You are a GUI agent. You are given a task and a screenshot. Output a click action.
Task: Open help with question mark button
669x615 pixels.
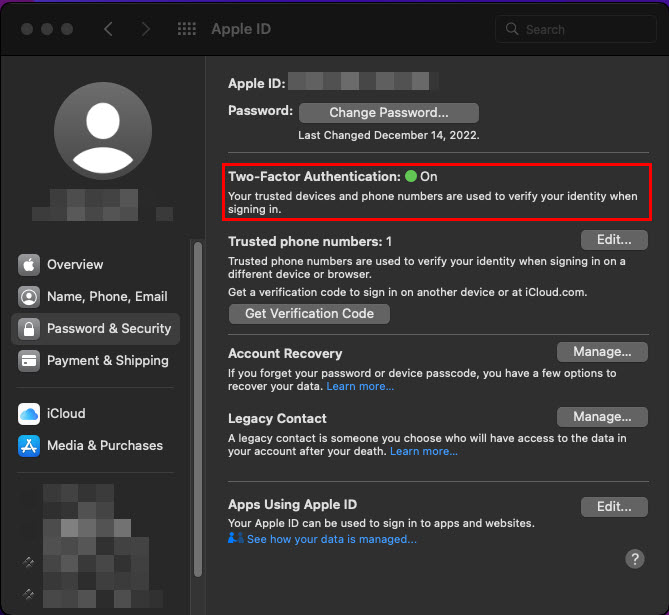(635, 559)
